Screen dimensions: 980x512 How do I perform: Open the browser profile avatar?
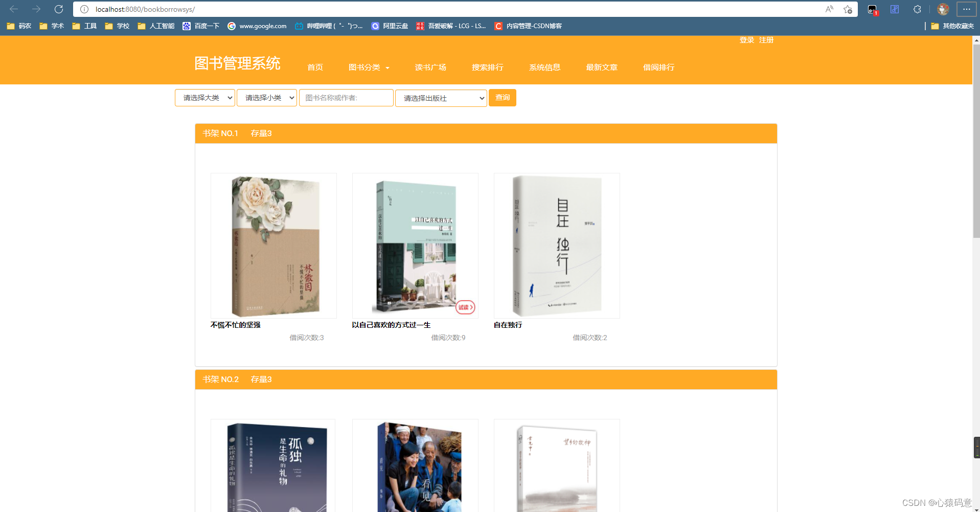tap(943, 9)
